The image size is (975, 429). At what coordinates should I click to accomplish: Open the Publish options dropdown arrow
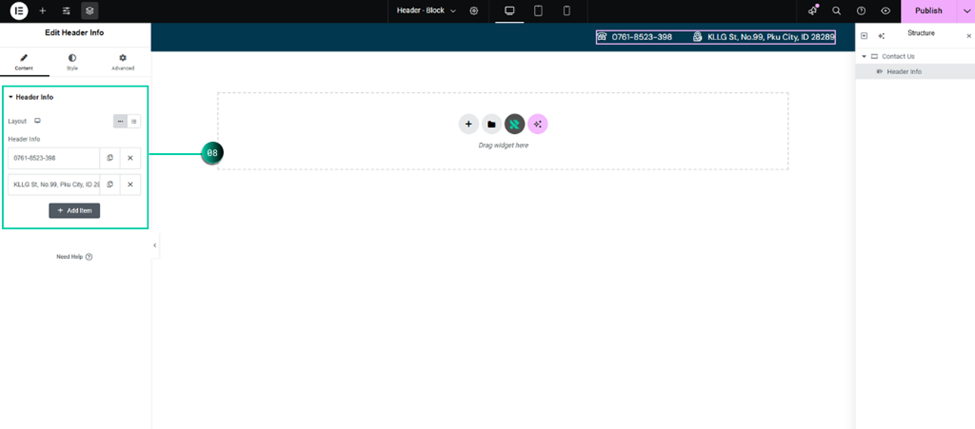966,11
